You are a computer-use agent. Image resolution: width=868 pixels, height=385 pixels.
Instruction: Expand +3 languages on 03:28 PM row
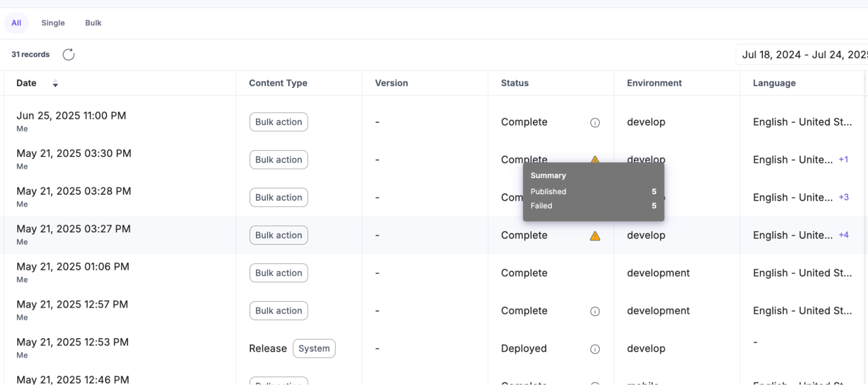(x=843, y=197)
